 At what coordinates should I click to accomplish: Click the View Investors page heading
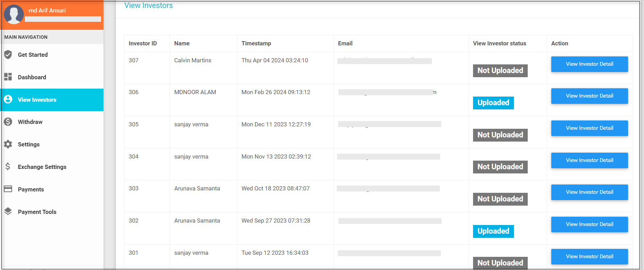pos(148,6)
